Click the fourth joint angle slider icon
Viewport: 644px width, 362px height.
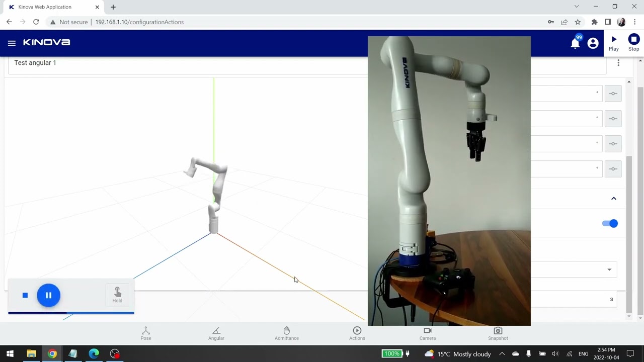pos(613,169)
